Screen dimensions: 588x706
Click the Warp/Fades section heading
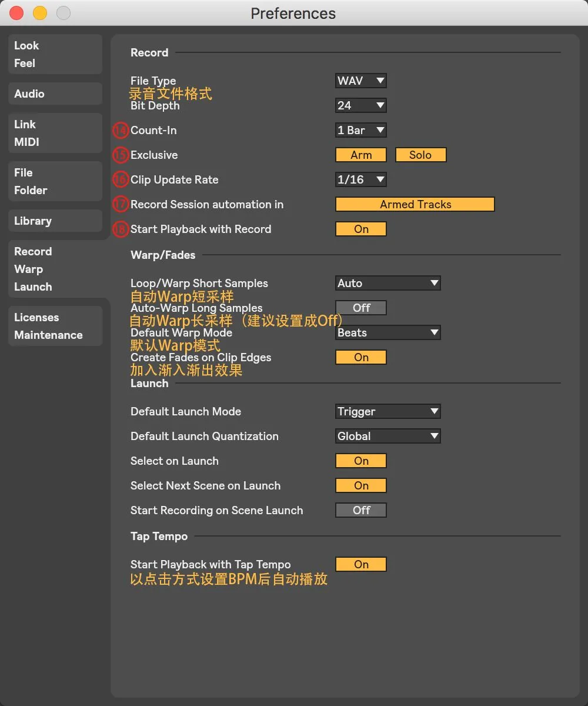pos(163,255)
